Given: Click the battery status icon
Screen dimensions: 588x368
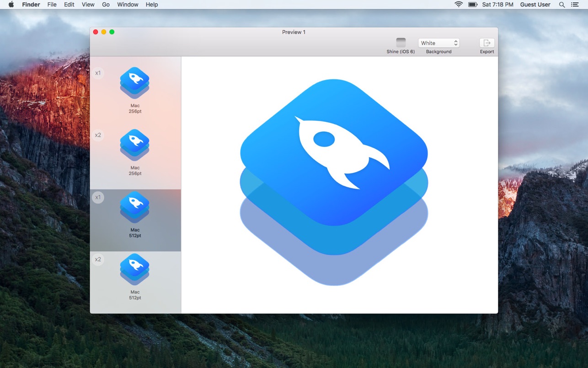Looking at the screenshot, I should (x=473, y=5).
